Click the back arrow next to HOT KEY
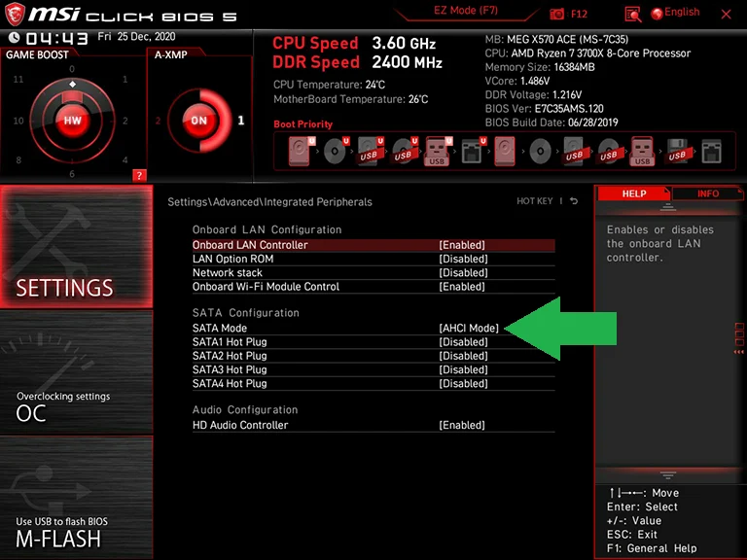747x560 pixels. click(574, 201)
